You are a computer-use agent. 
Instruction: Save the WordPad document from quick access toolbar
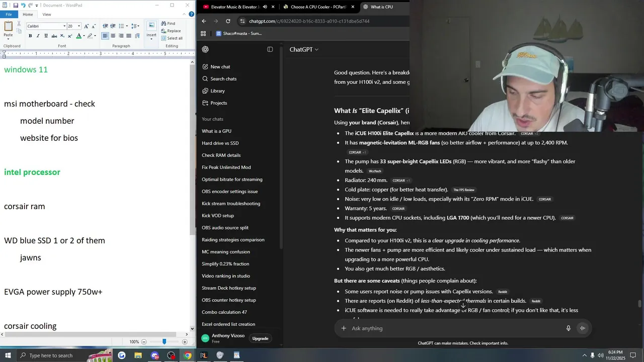pyautogui.click(x=16, y=5)
